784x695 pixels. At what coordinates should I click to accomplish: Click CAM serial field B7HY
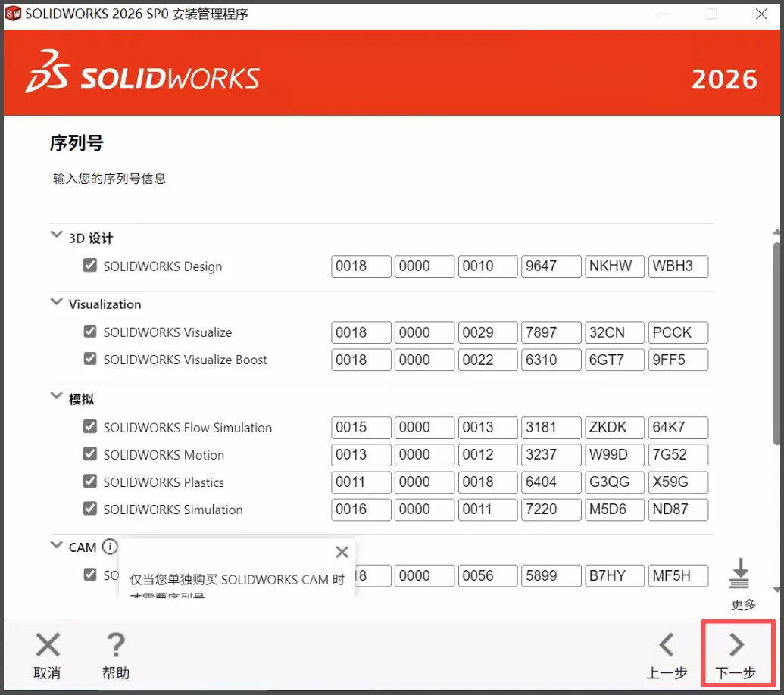click(614, 575)
